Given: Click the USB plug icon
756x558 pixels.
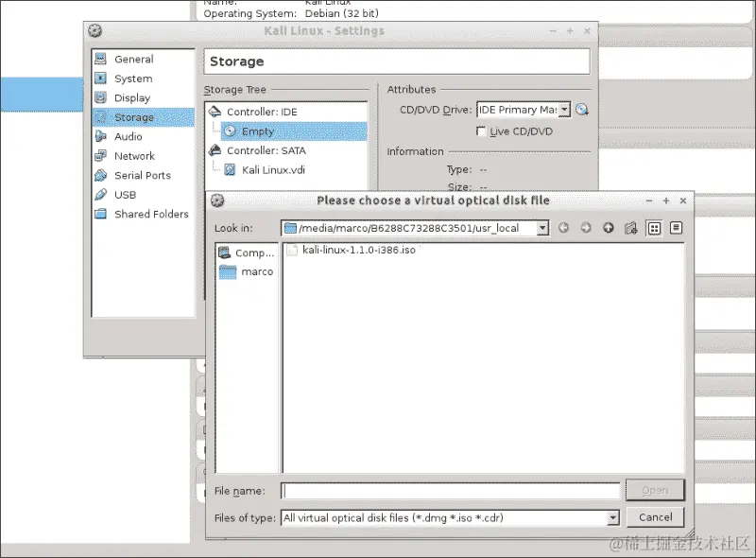Looking at the screenshot, I should click(x=101, y=195).
